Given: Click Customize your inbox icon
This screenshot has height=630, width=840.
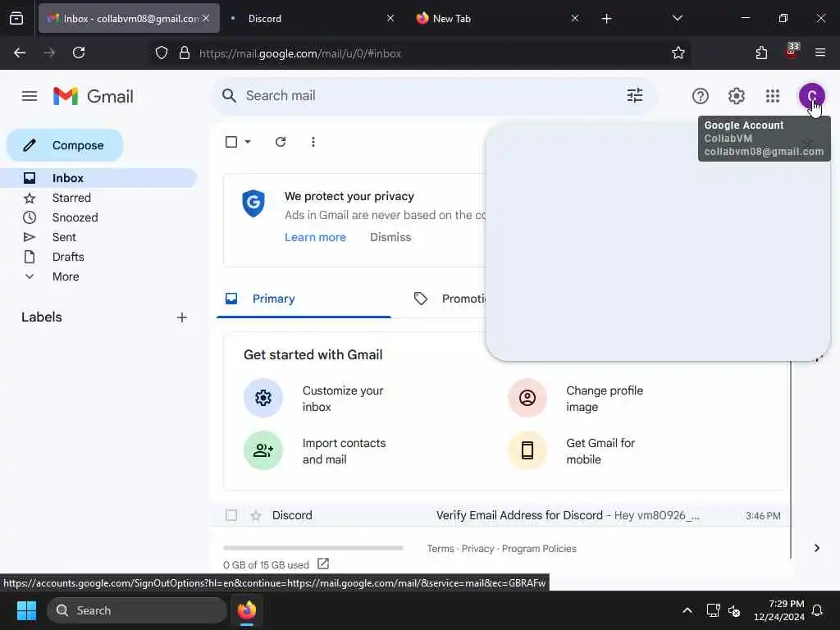Looking at the screenshot, I should tap(263, 398).
